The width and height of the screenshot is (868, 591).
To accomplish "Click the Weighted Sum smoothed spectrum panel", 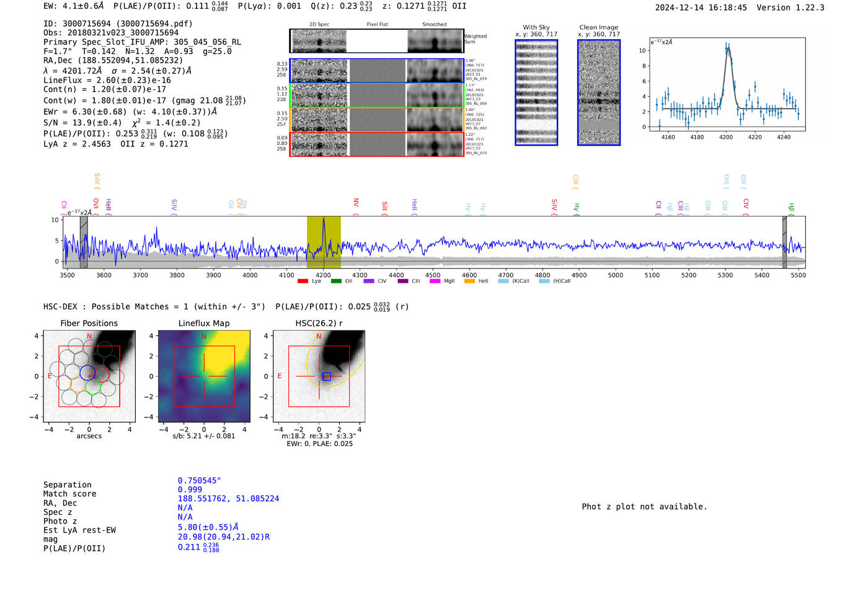I will click(x=435, y=42).
